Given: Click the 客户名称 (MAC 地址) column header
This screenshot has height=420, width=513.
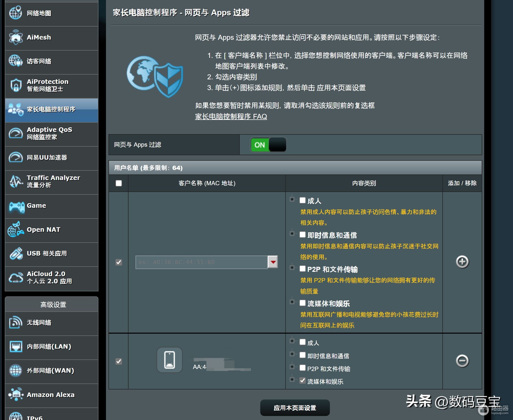Looking at the screenshot, I should point(207,183).
